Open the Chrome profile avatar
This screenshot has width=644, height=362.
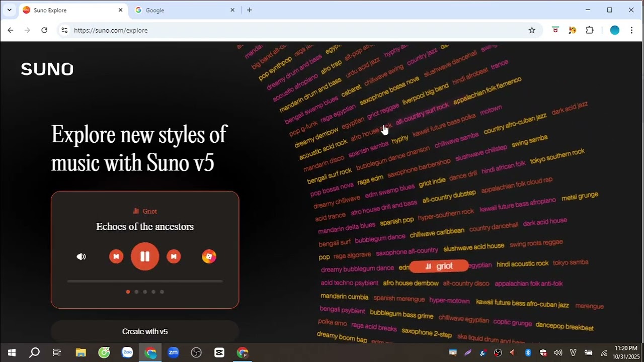pyautogui.click(x=614, y=30)
